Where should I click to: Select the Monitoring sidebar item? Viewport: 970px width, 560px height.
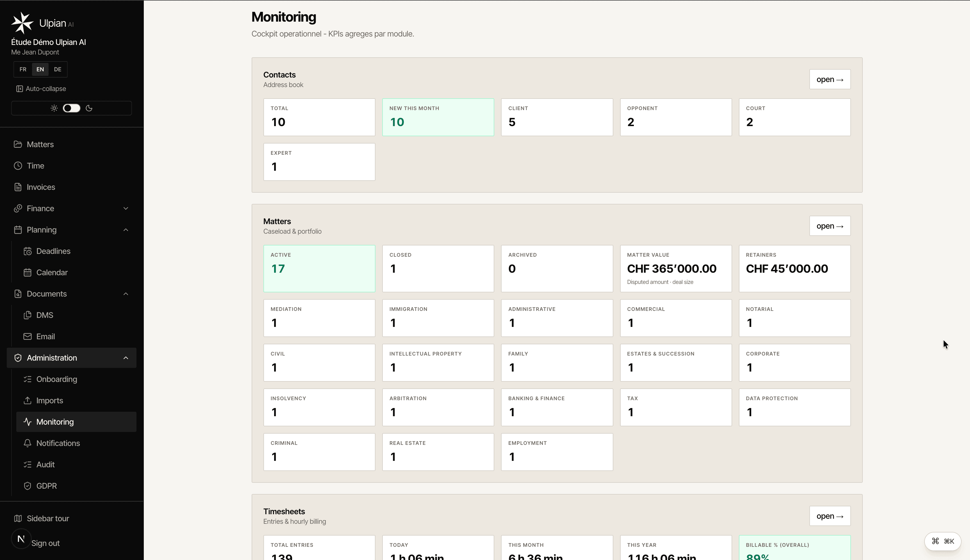pyautogui.click(x=76, y=422)
